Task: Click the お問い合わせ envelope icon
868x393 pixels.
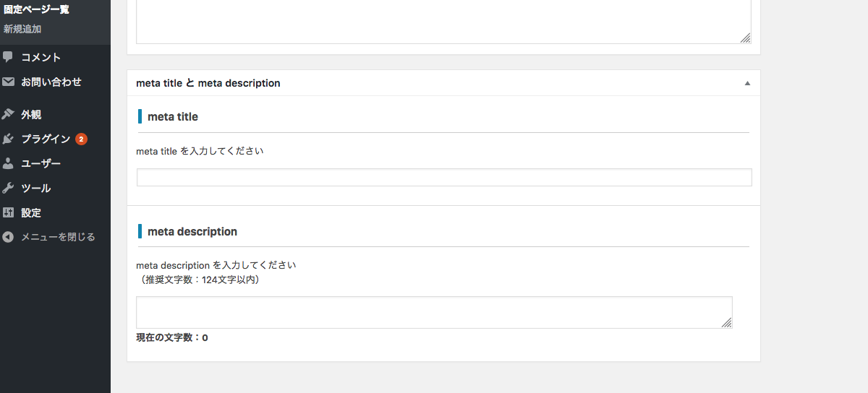Action: (8, 82)
